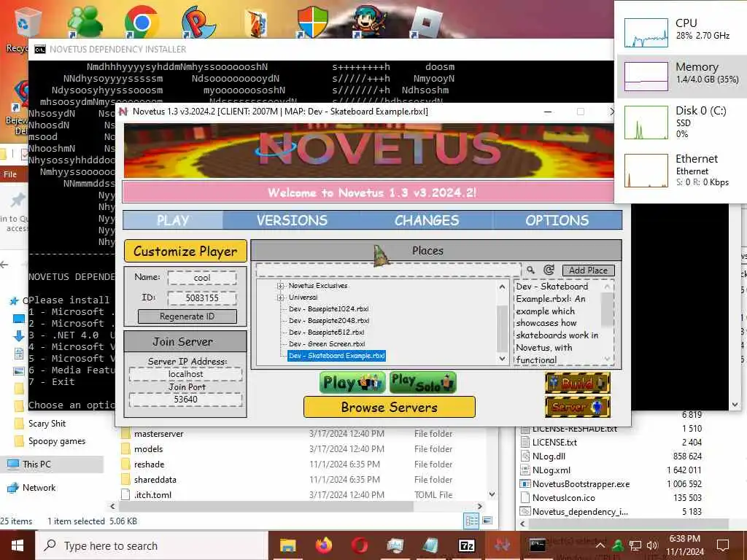Image resolution: width=747 pixels, height=560 pixels.
Task: Select Dev - Skateboard Example.rbxl
Action: pyautogui.click(x=337, y=356)
